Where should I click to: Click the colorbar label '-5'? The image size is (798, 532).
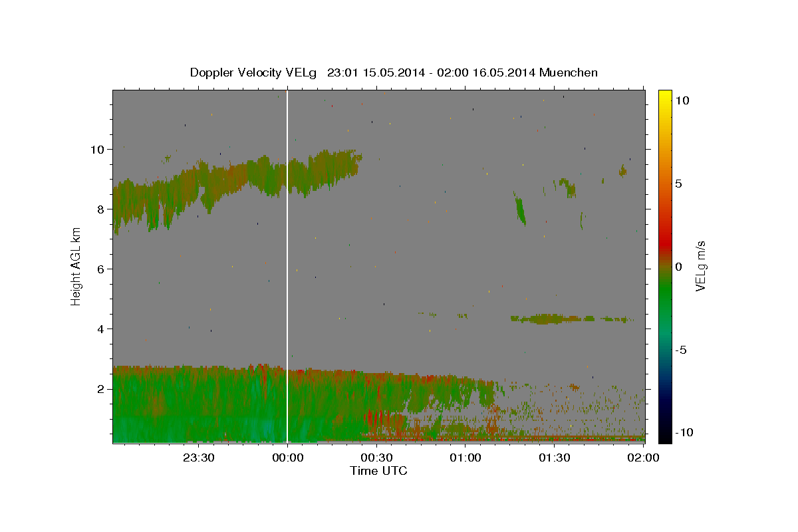[681, 350]
